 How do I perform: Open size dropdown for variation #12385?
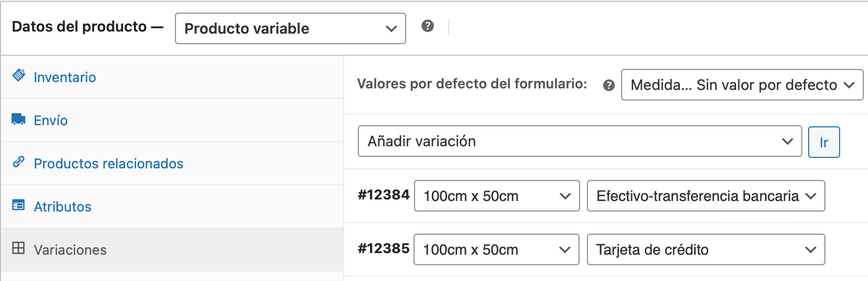[x=497, y=249]
